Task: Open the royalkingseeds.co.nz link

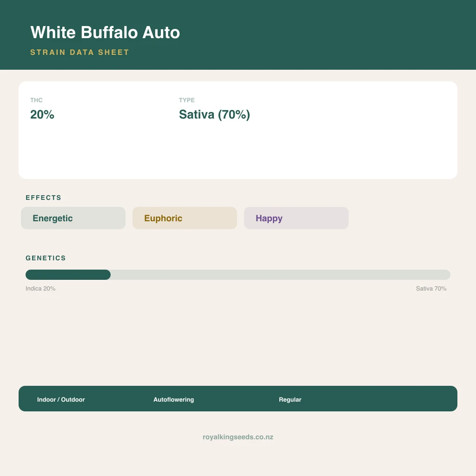Action: click(x=238, y=437)
